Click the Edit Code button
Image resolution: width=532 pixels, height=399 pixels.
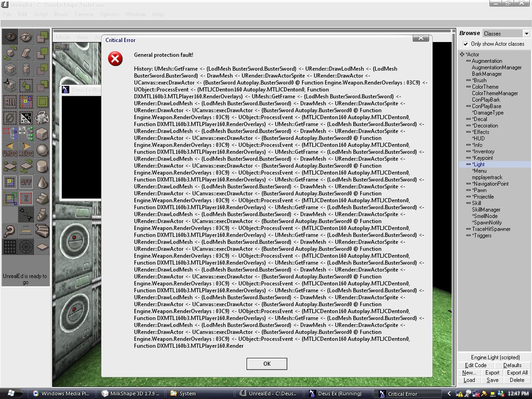pyautogui.click(x=475, y=365)
